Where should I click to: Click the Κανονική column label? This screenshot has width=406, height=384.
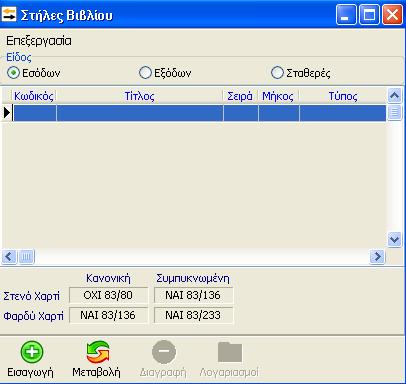coord(108,278)
